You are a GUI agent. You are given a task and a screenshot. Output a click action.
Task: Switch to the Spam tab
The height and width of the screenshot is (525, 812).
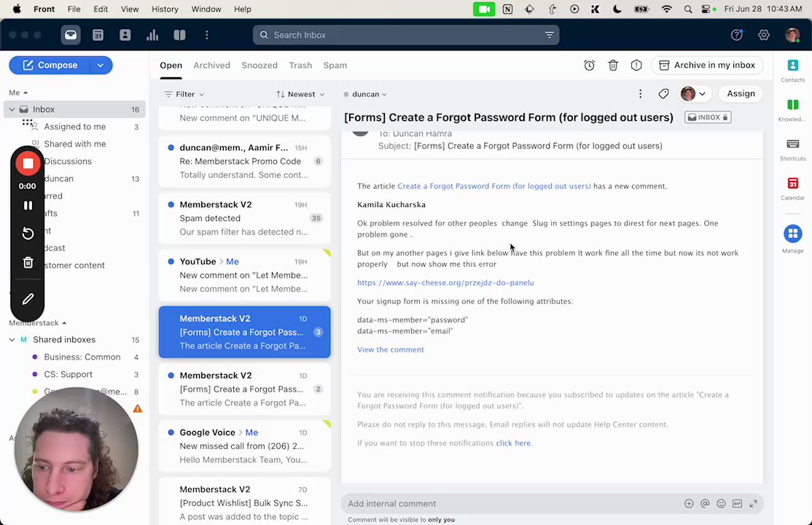click(335, 66)
